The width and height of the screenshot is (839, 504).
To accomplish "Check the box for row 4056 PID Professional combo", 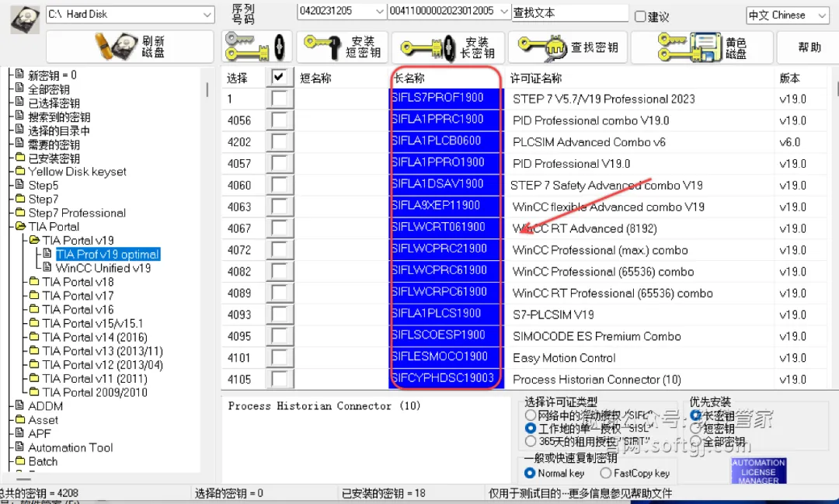I will [280, 120].
